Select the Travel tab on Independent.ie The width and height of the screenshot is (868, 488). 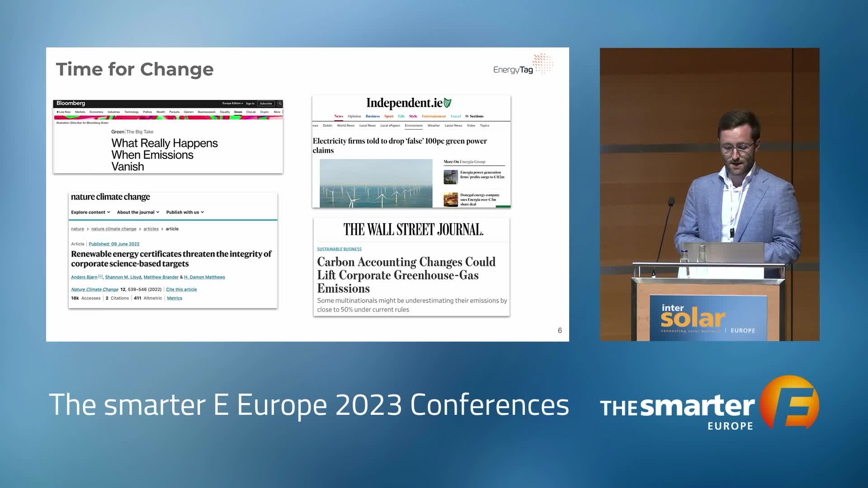[456, 116]
